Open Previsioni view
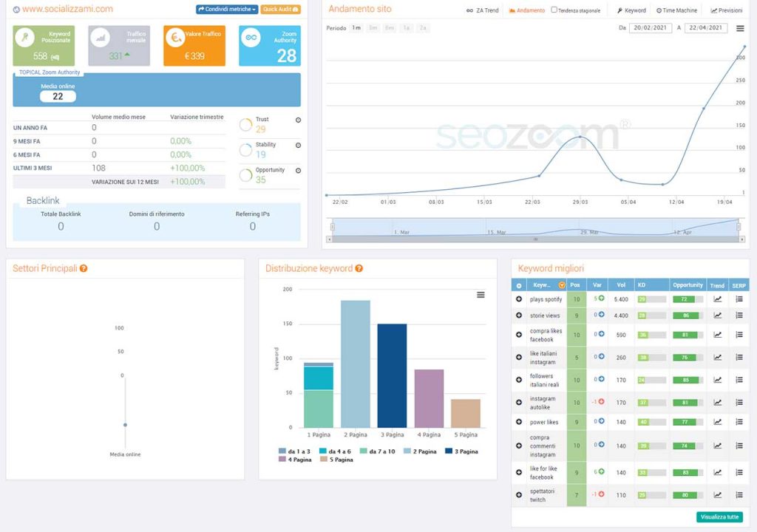 click(x=727, y=10)
